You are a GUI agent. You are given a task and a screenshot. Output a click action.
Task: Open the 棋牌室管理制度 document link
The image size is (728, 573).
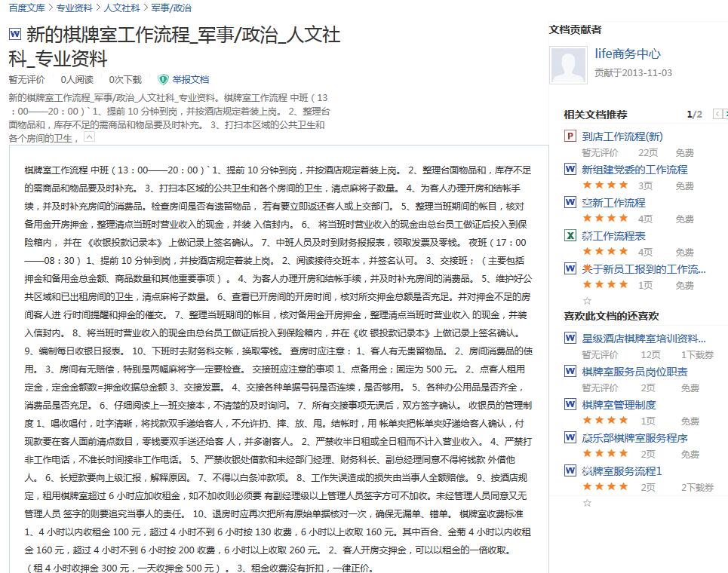(619, 405)
